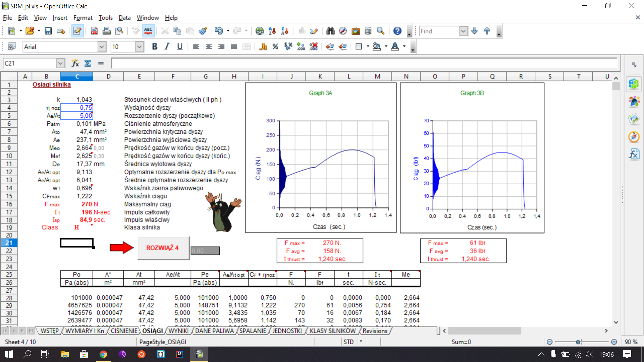Click the formula input line
Screen dimensions: 644x362
coord(364,63)
